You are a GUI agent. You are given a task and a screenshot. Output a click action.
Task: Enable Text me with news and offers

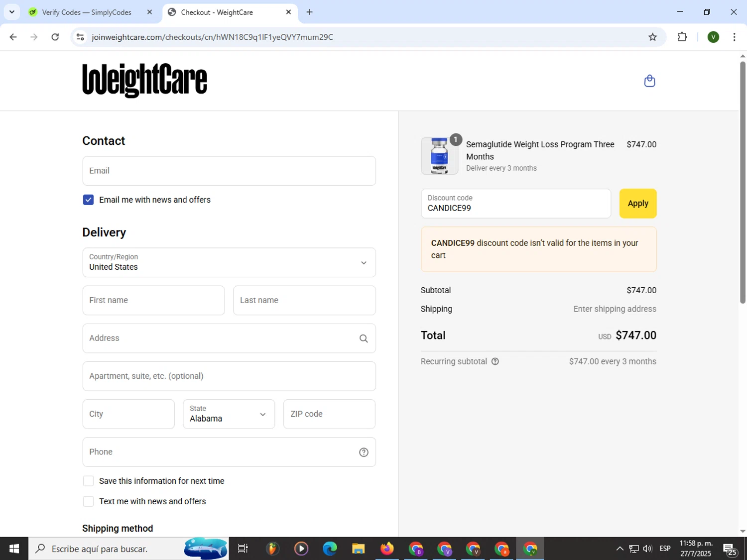point(88,501)
